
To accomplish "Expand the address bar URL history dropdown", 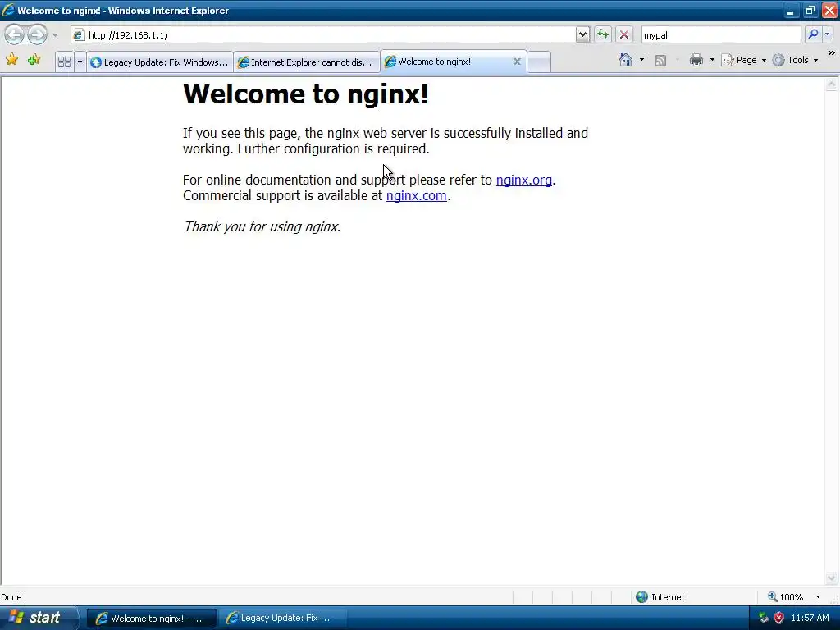I will pyautogui.click(x=583, y=34).
